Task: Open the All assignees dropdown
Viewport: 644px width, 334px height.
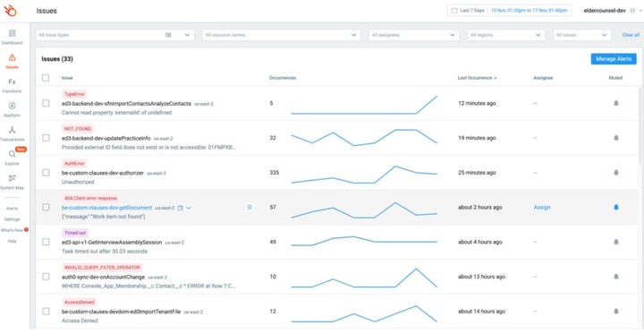Action: 414,36
